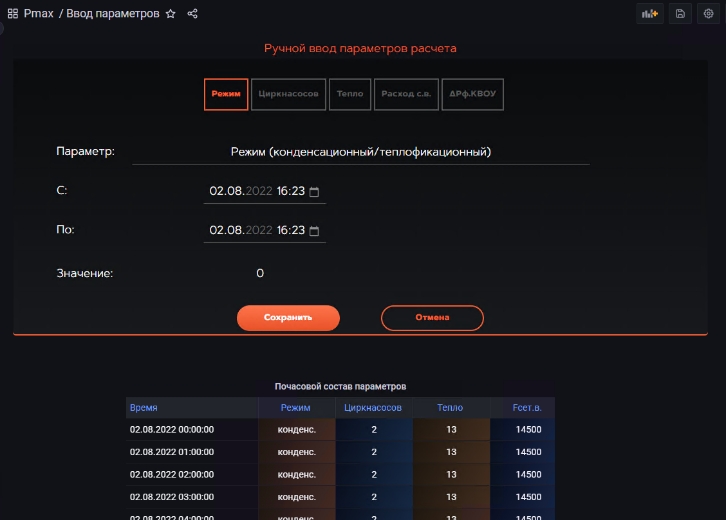Image resolution: width=726 pixels, height=520 pixels.
Task: Open calendar picker for end date
Action: click(x=314, y=231)
